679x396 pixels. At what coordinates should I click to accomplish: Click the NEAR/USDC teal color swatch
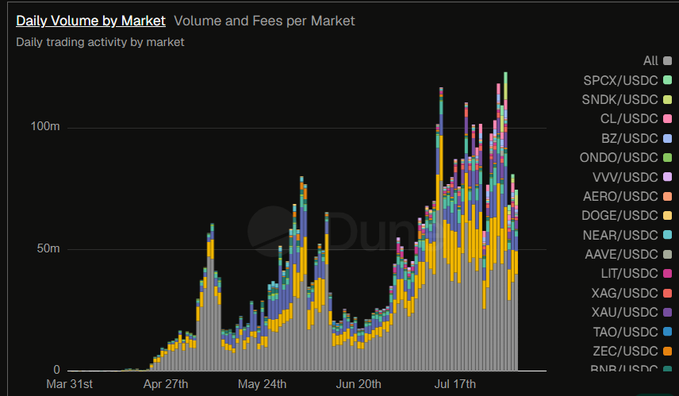[667, 235]
